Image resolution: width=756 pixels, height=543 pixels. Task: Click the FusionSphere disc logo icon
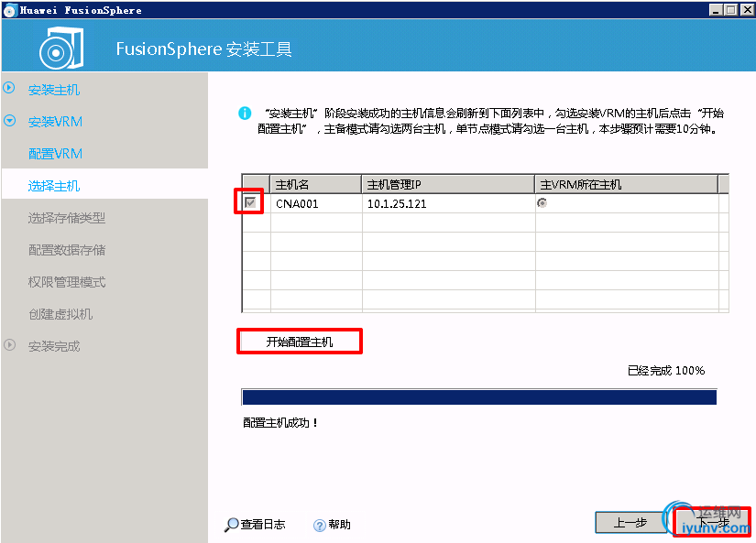(61, 49)
